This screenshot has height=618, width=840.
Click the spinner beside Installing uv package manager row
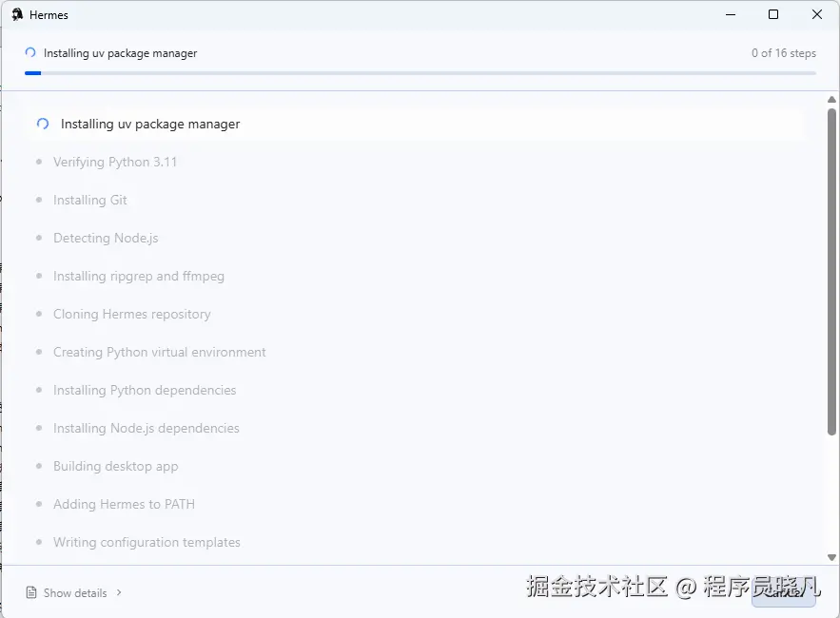[43, 124]
